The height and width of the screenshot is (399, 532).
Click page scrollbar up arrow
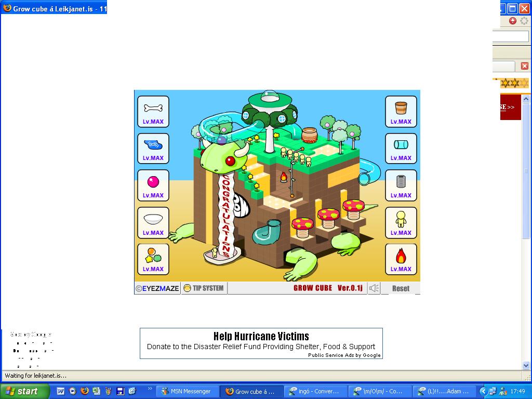coord(526,99)
